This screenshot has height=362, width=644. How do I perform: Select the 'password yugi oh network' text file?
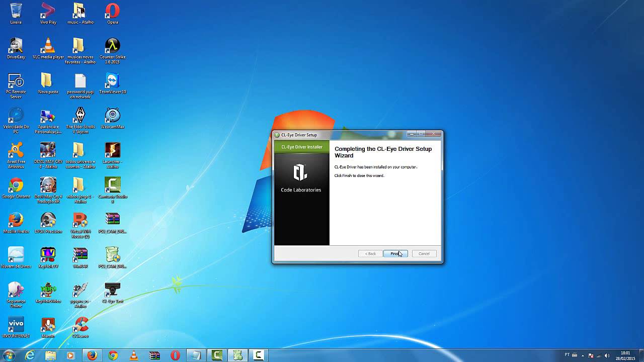click(x=80, y=85)
